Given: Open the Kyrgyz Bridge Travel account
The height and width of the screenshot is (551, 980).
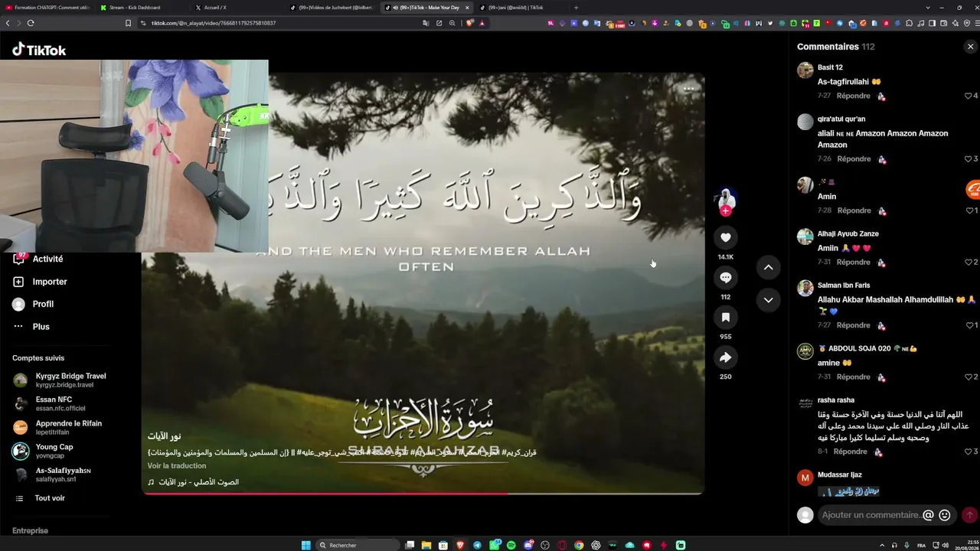Looking at the screenshot, I should click(x=61, y=380).
